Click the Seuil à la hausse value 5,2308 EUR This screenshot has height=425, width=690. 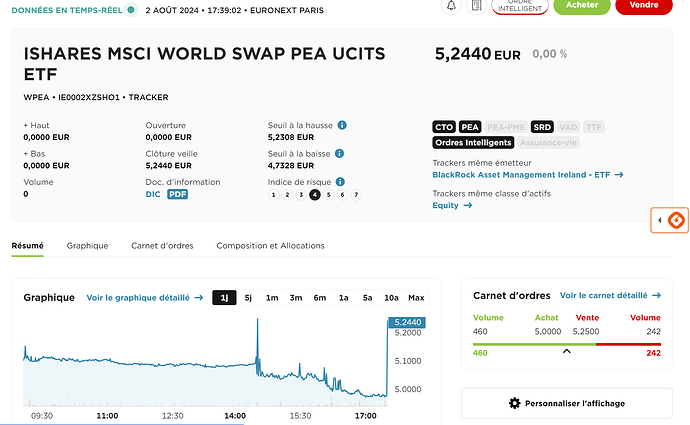(x=291, y=137)
